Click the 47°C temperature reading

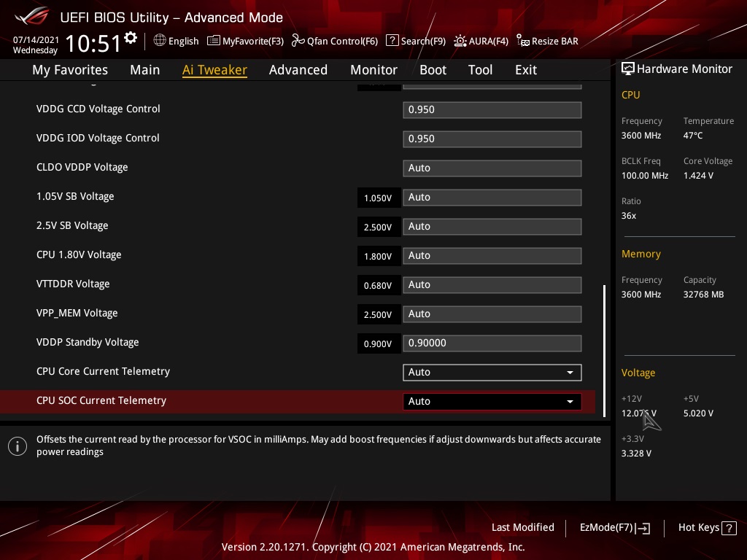(x=693, y=136)
